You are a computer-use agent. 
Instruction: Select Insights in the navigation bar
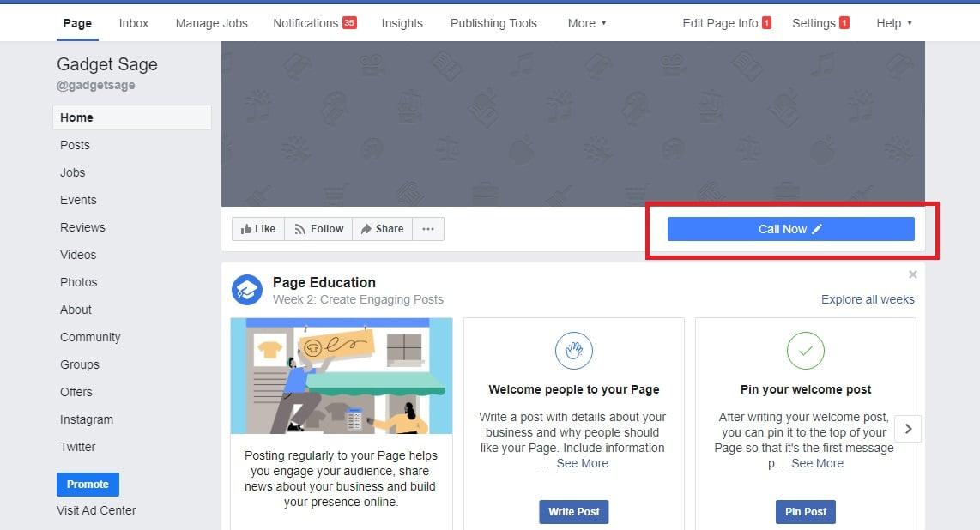tap(402, 23)
